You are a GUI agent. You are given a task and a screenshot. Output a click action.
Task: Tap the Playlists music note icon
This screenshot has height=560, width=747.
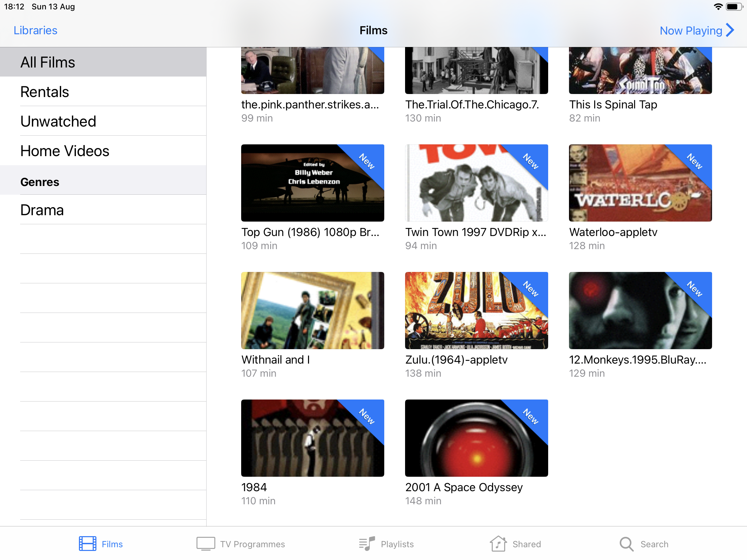point(367,544)
